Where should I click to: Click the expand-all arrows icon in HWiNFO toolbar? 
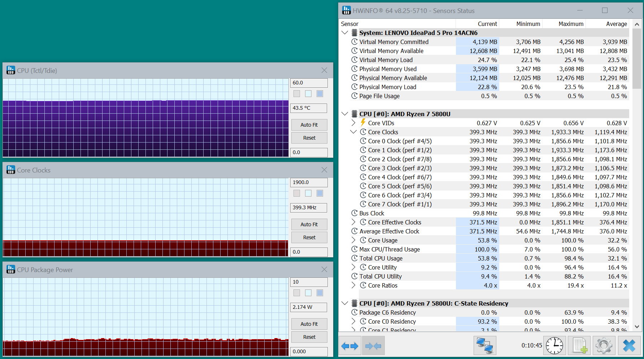349,346
